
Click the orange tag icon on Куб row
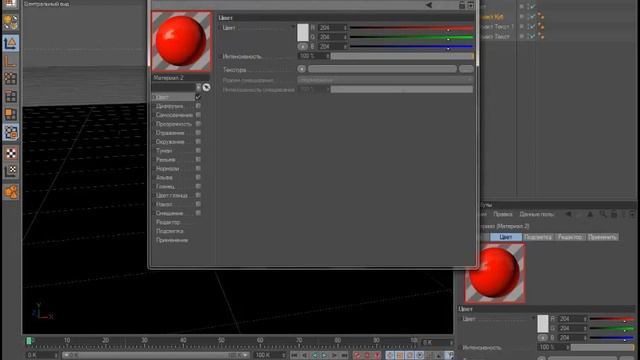(x=541, y=16)
